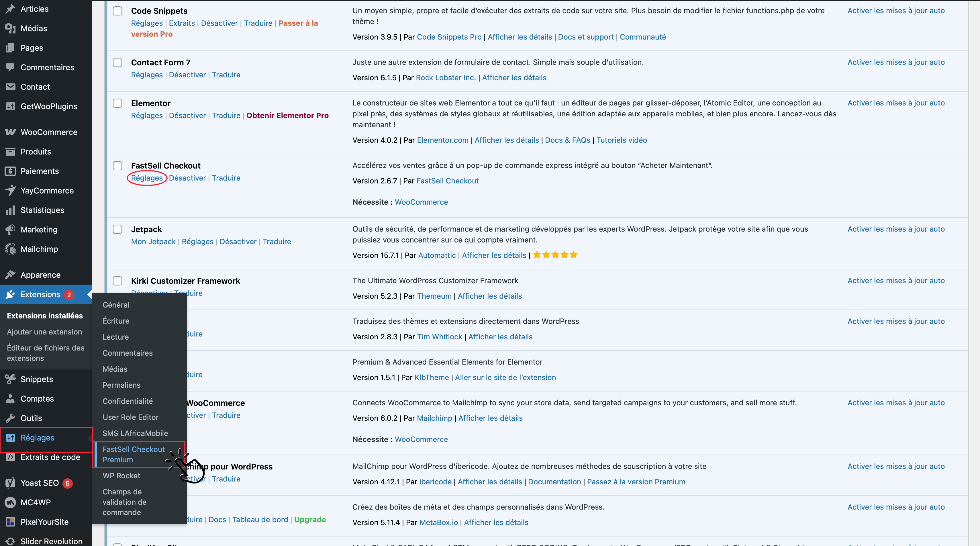Click the Articles pushpin icon
Viewport: 980px width, 546px height.
pyautogui.click(x=10, y=9)
